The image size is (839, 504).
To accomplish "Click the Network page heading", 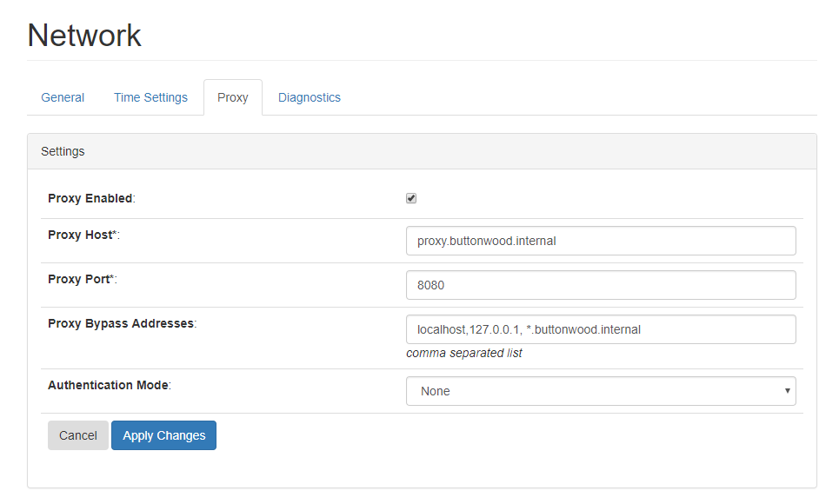I will point(84,36).
